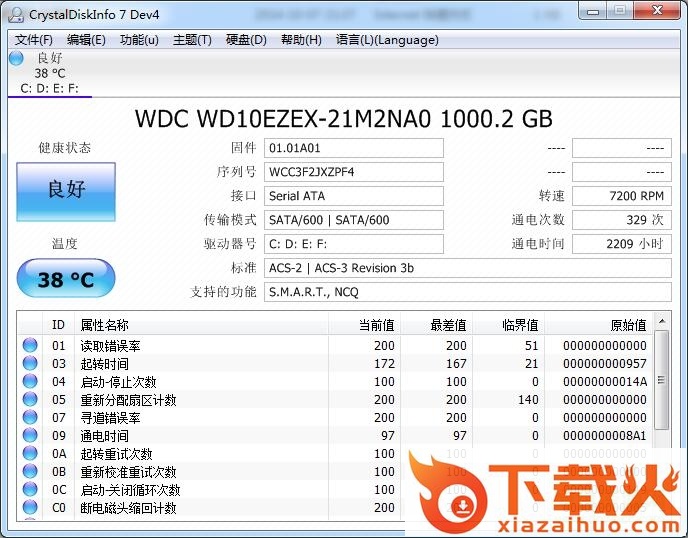The width and height of the screenshot is (688, 538).
Task: Open the 功能(u) menu
Action: (x=139, y=40)
